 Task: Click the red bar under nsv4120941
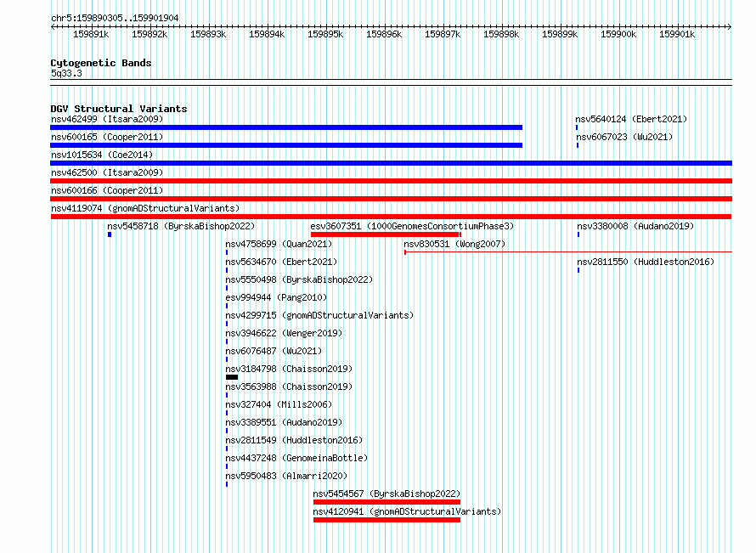(x=386, y=520)
